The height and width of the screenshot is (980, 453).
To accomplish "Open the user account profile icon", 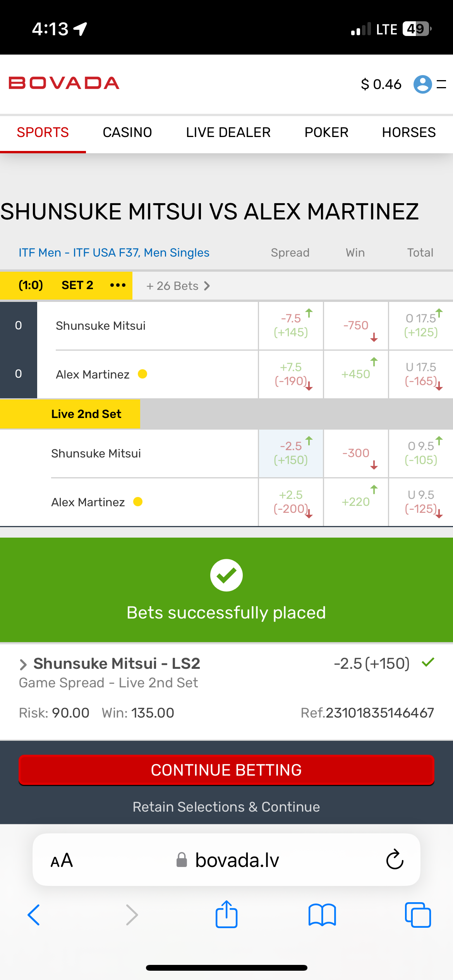I will (422, 84).
